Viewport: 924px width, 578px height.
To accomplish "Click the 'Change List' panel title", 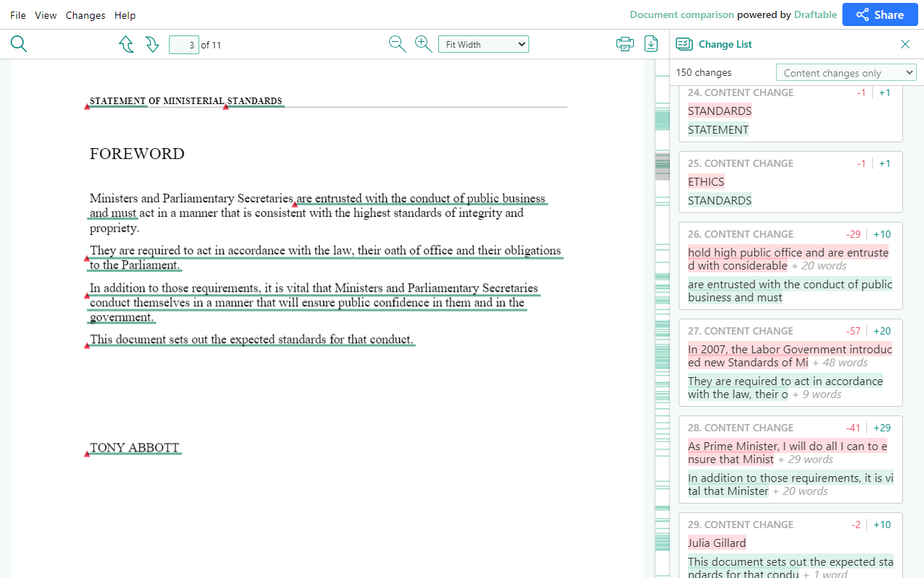I will pos(725,44).
